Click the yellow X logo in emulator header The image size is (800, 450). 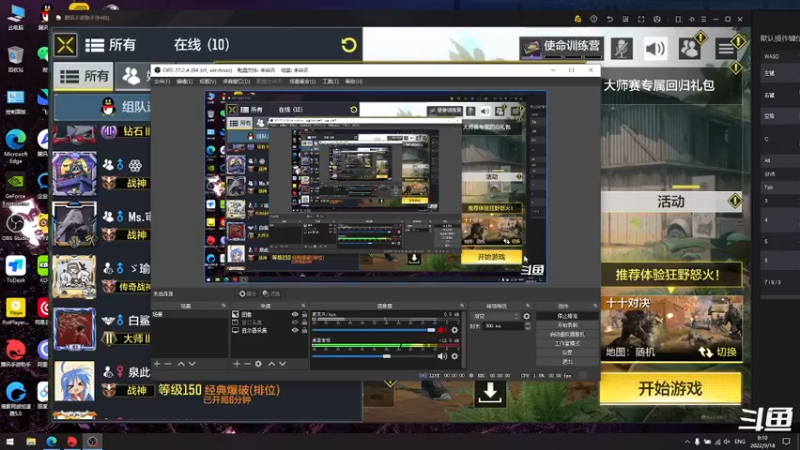click(65, 45)
